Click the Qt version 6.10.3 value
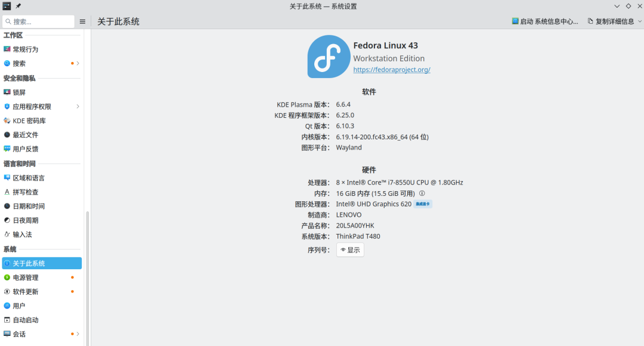 pos(345,126)
